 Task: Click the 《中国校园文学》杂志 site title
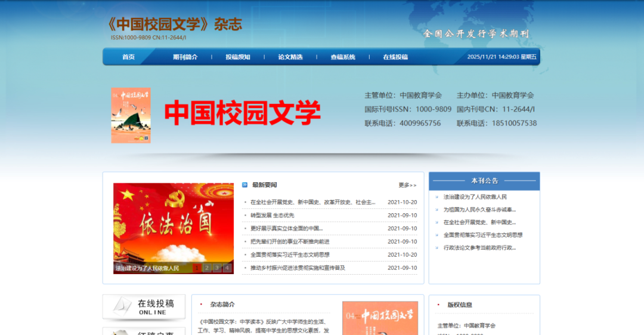point(174,24)
